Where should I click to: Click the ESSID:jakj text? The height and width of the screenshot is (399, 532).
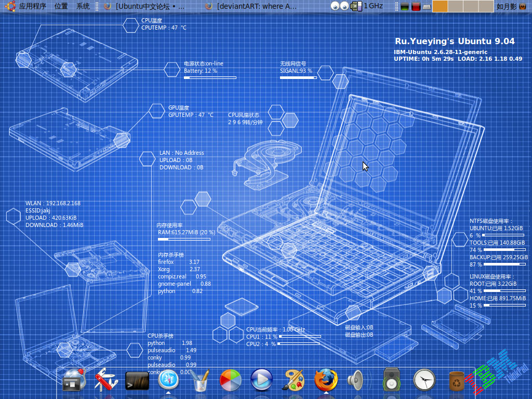click(38, 211)
